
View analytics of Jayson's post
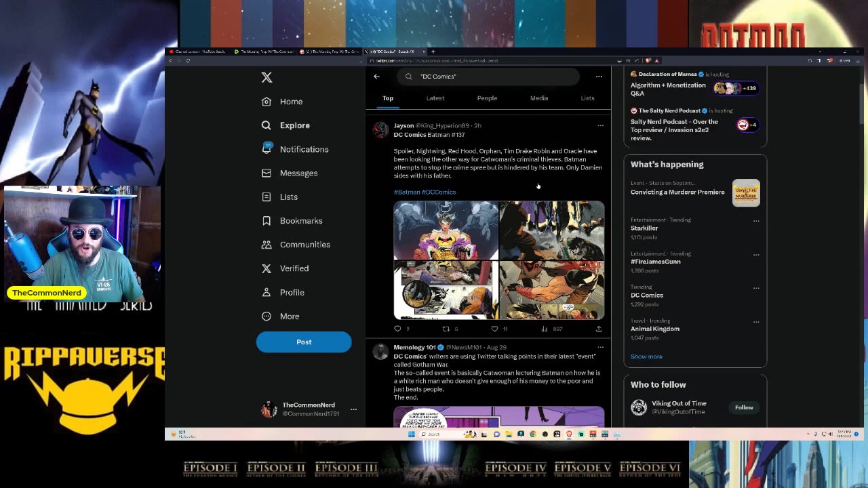pyautogui.click(x=545, y=329)
